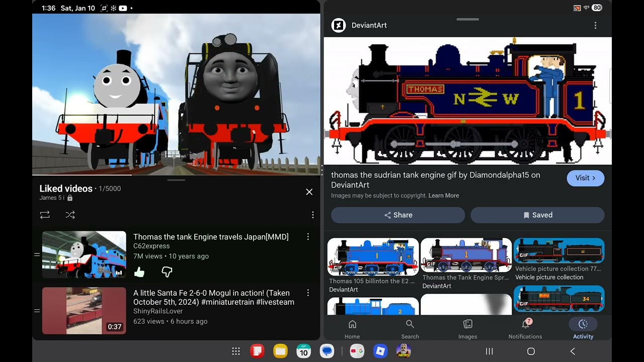
Task: Tap YouTube notification icon in status bar
Action: [123, 8]
